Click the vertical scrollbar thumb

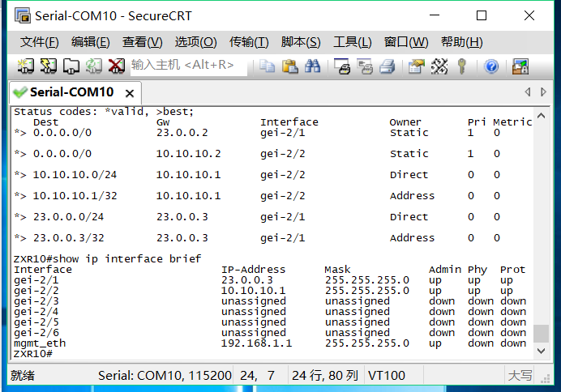[541, 333]
